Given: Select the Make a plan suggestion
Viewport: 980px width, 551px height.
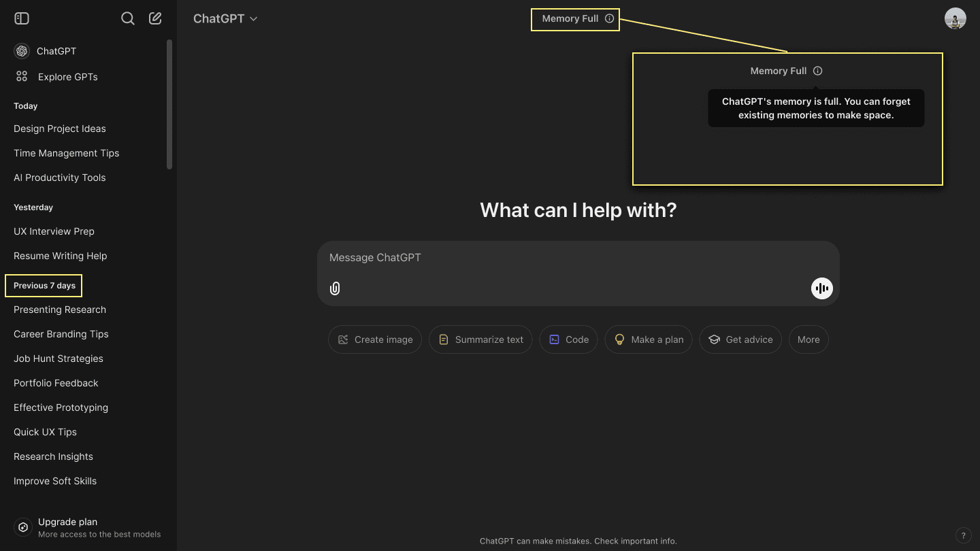Looking at the screenshot, I should pyautogui.click(x=649, y=339).
